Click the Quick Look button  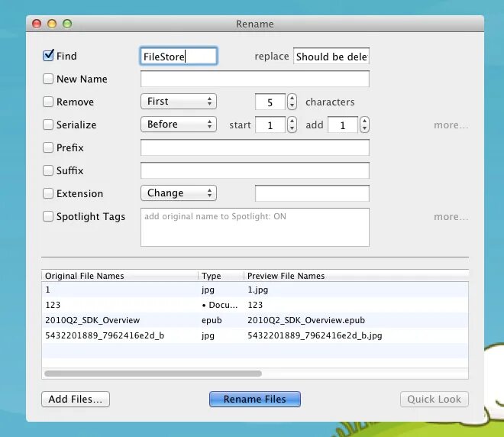pos(435,399)
